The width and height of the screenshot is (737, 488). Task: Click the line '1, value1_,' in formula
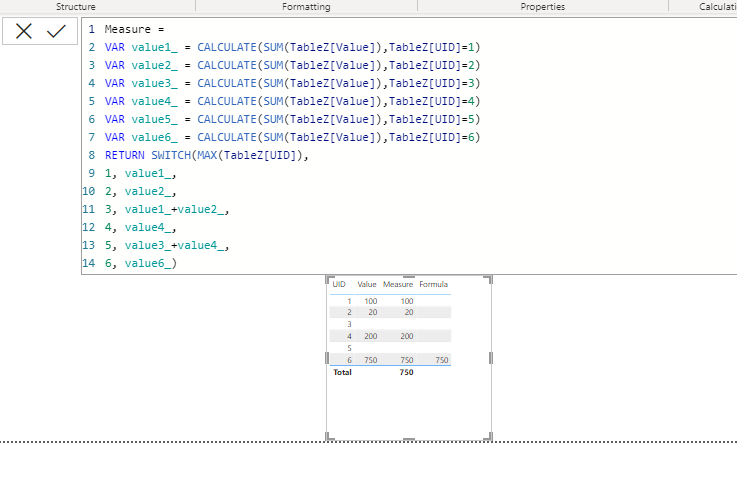[x=141, y=173]
